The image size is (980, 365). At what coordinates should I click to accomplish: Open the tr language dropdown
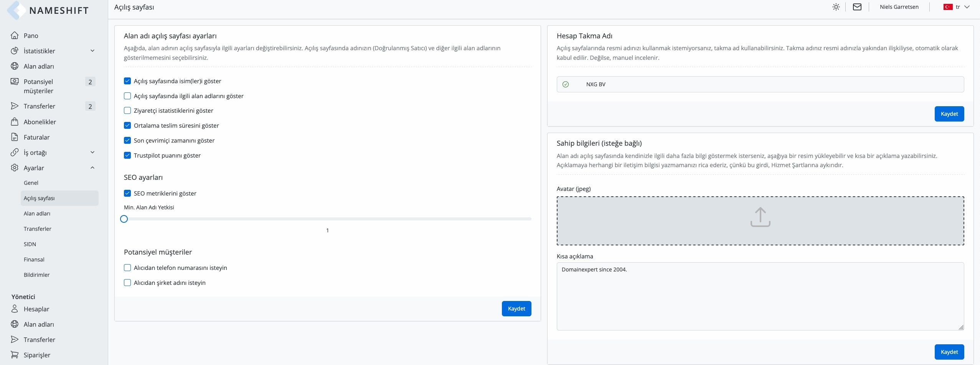[x=957, y=7]
